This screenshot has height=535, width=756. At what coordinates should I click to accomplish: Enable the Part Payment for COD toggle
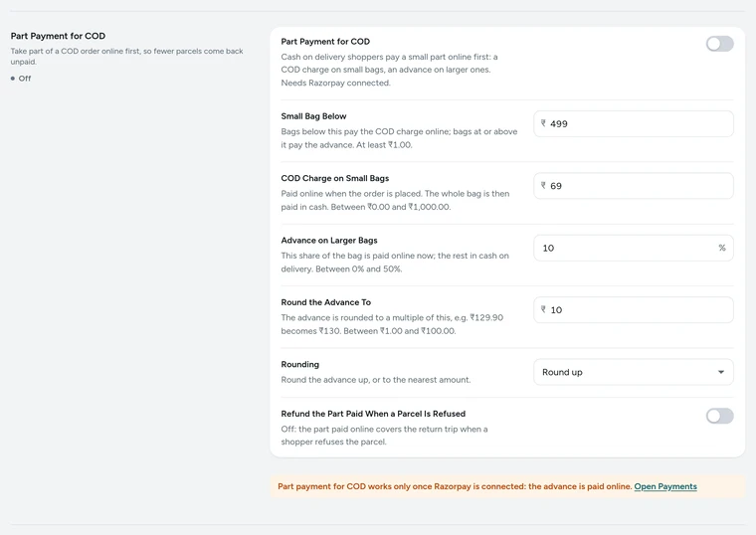pyautogui.click(x=720, y=44)
